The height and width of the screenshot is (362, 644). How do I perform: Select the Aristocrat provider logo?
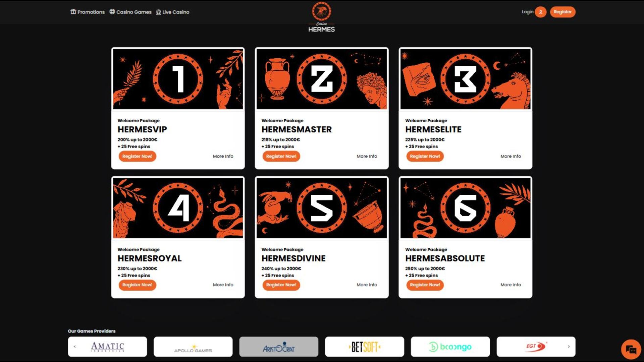pyautogui.click(x=279, y=347)
